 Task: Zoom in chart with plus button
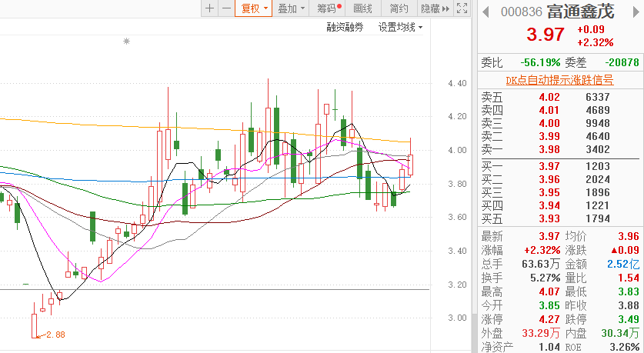pos(209,8)
